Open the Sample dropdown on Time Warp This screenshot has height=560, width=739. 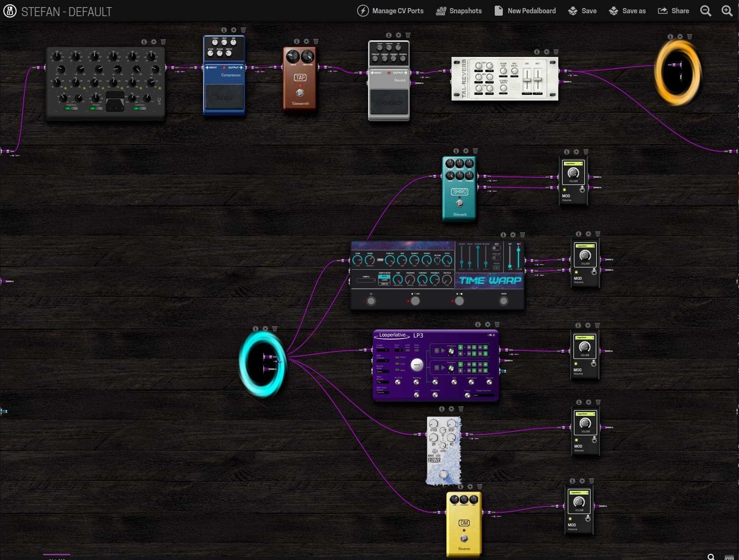click(x=366, y=280)
